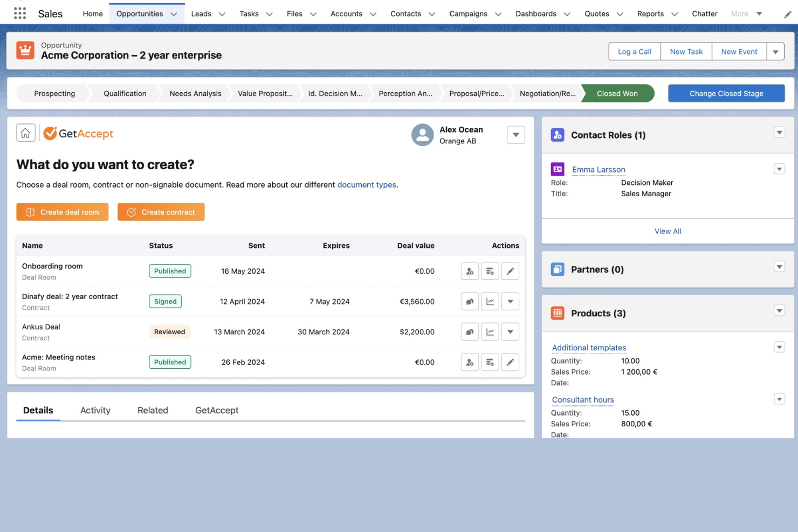
Task: View analytics chart for the Ankus Deal
Action: click(490, 331)
